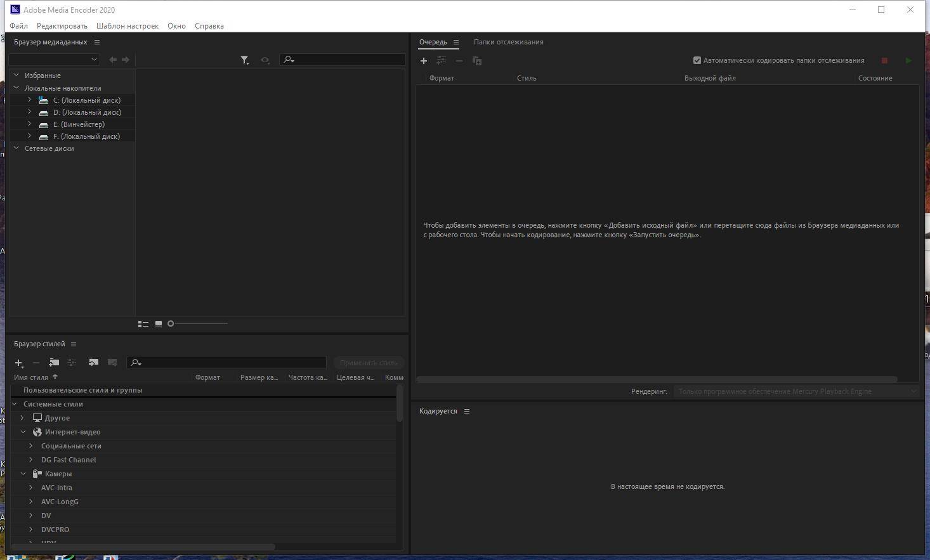930x560 pixels.
Task: Click the globe icon next to Интернет-видео
Action: click(37, 432)
